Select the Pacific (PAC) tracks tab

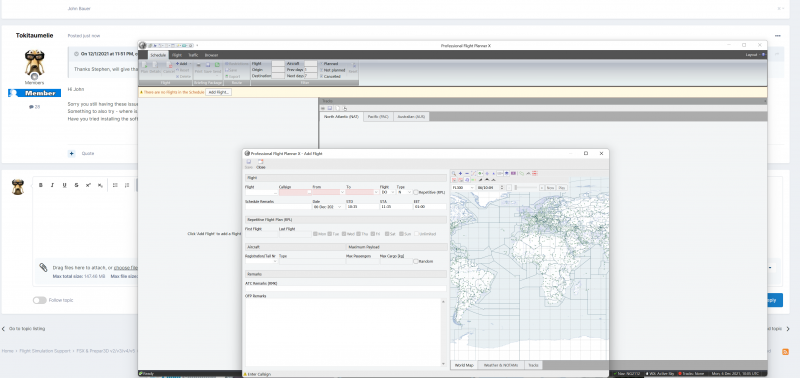coord(378,117)
